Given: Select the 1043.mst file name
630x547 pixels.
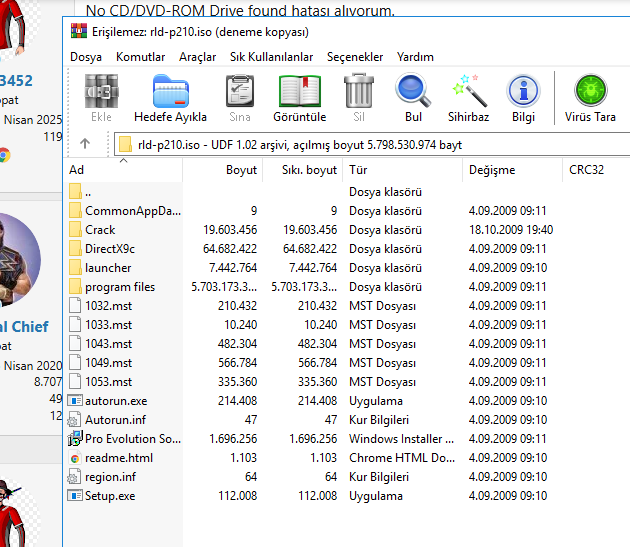Looking at the screenshot, I should (x=108, y=344).
